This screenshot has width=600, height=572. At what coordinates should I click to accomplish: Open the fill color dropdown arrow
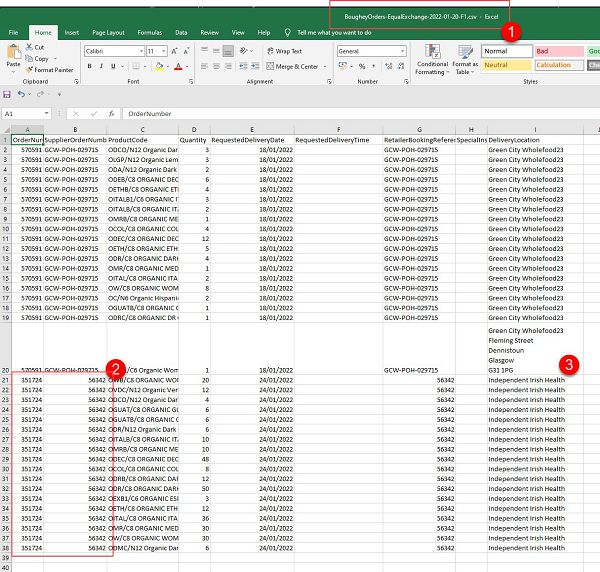pos(168,67)
